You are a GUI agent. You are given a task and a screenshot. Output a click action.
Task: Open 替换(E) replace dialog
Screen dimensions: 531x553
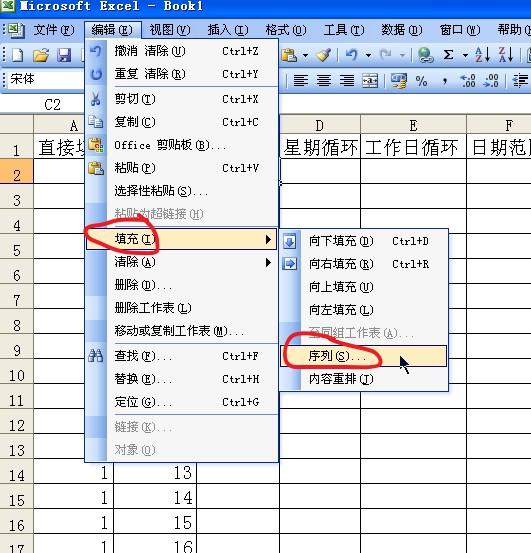point(181,379)
